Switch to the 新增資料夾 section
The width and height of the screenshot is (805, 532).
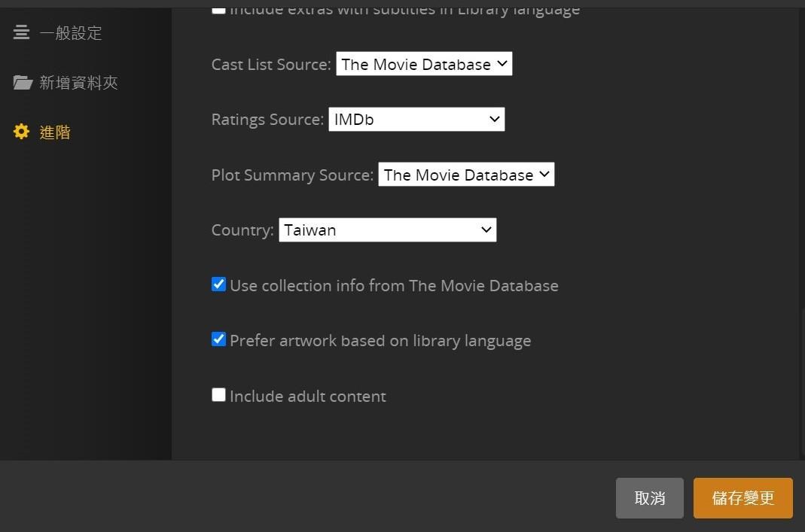(x=78, y=83)
